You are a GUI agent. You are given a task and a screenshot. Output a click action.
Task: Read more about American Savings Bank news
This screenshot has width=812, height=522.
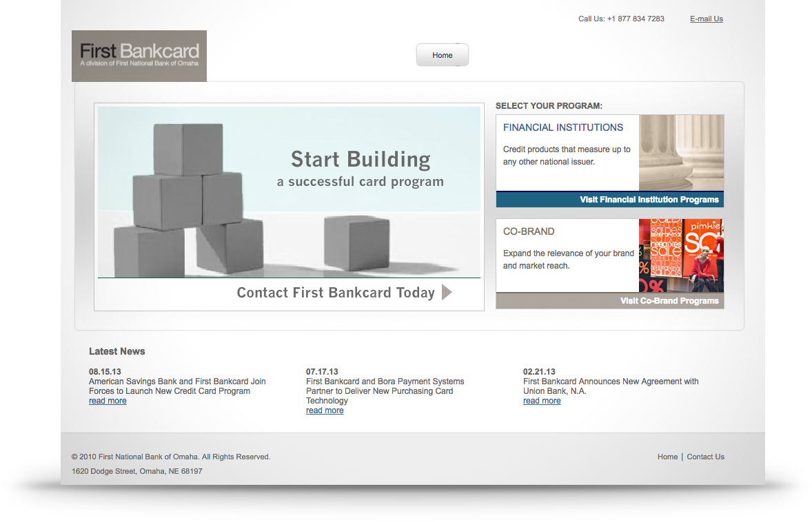108,401
